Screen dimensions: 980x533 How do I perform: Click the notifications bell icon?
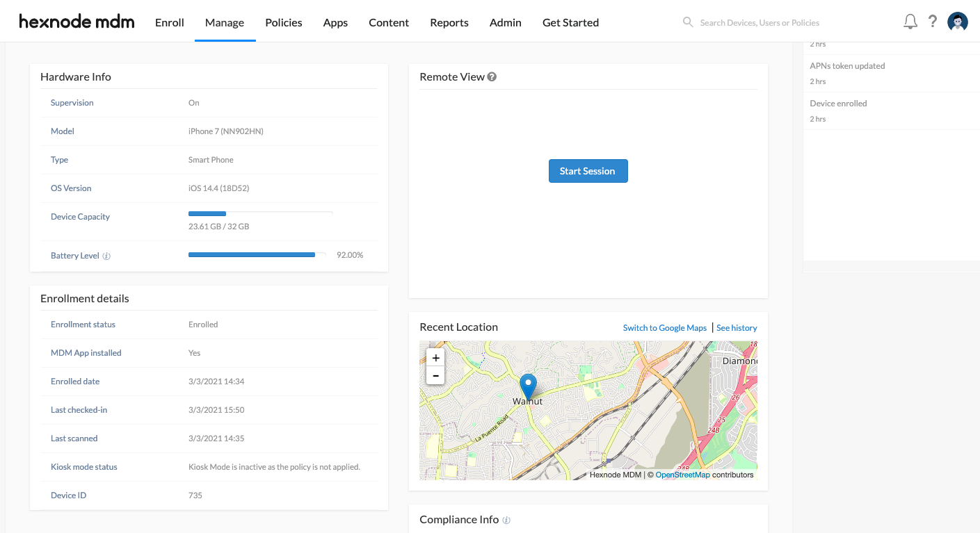click(x=910, y=22)
